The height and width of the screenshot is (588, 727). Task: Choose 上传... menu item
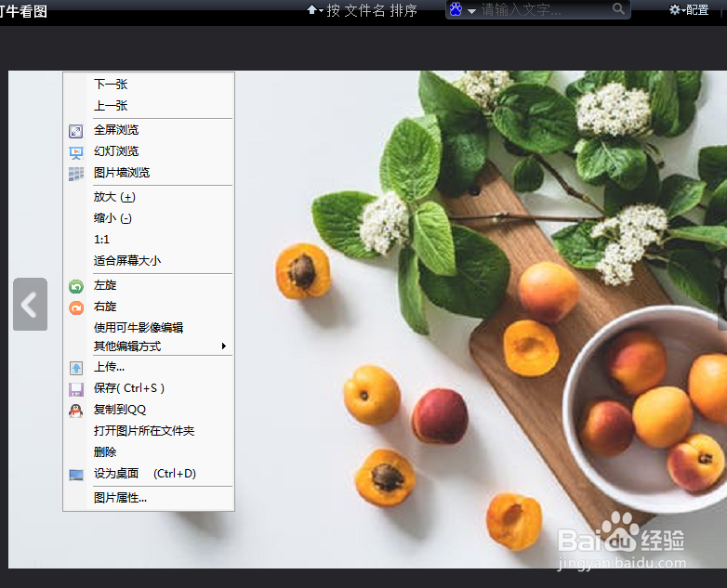pyautogui.click(x=149, y=368)
